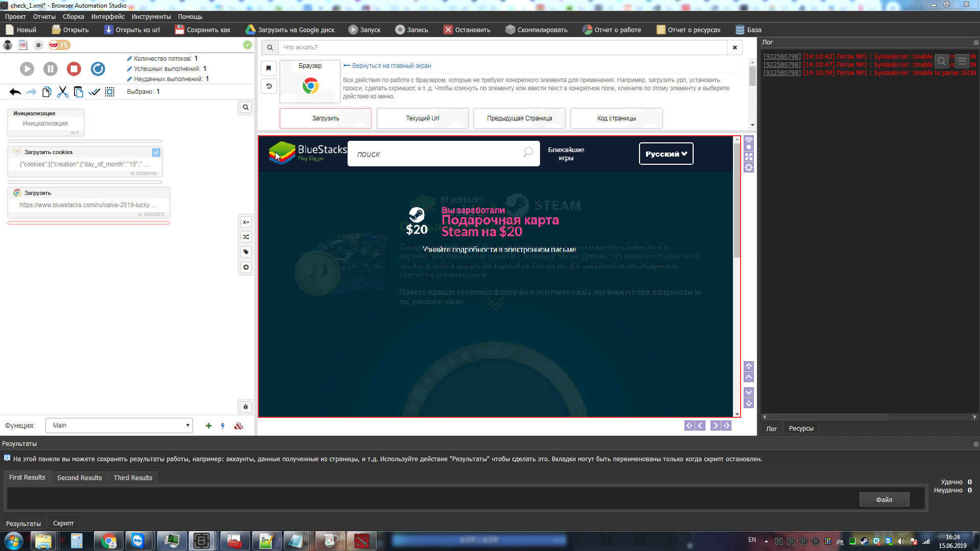This screenshot has width=980, height=551.
Task: Open the bug/debug icon in scenario toolbar
Action: pos(8,45)
